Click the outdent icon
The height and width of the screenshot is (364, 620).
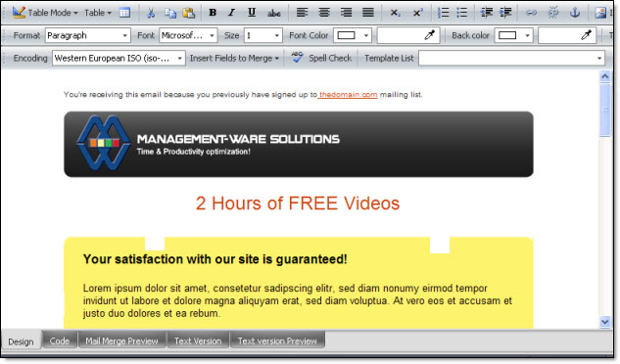click(x=487, y=13)
